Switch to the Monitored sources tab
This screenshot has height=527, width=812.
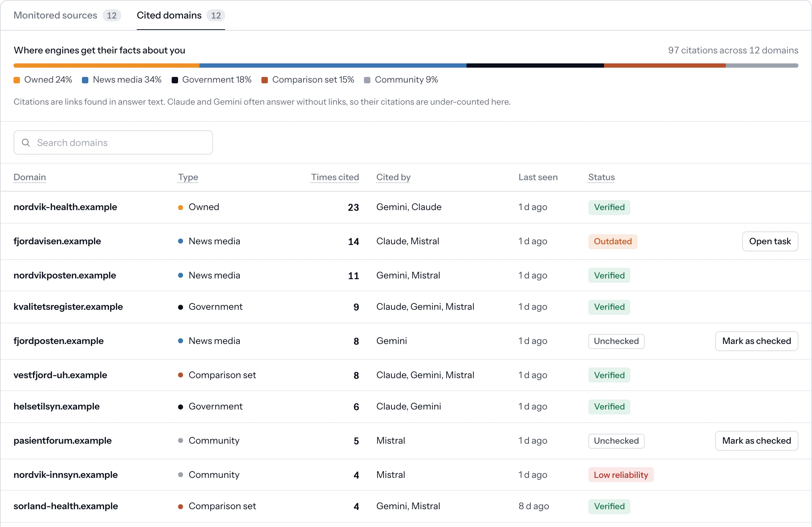pos(67,15)
